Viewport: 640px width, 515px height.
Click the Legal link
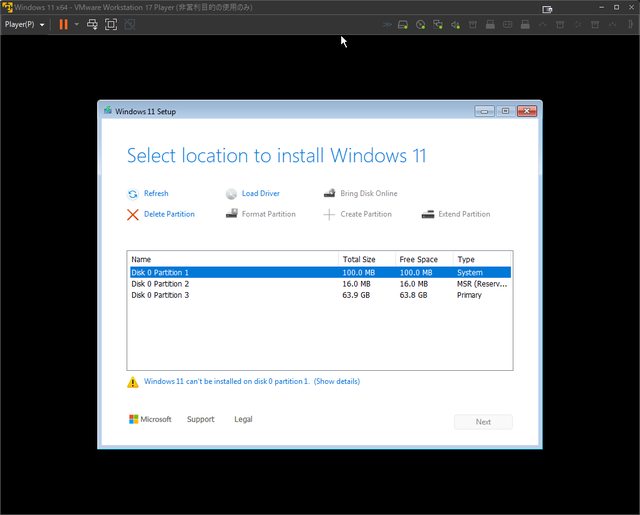point(243,420)
